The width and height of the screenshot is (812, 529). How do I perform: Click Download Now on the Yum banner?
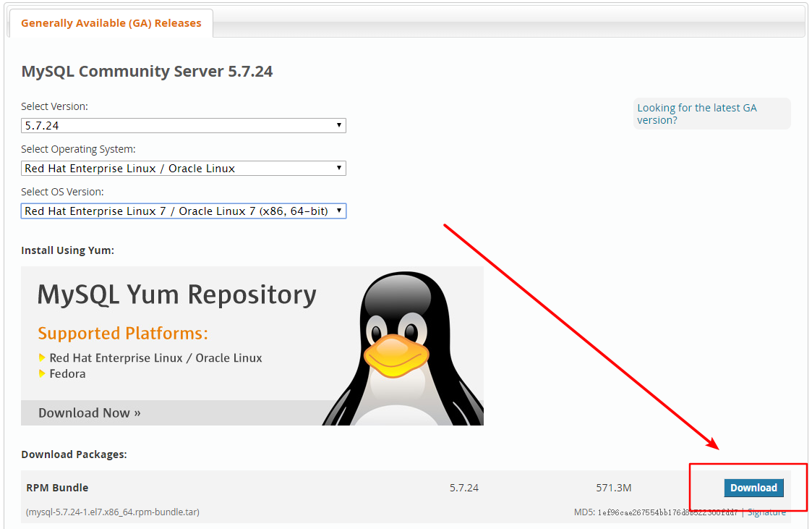click(x=90, y=413)
